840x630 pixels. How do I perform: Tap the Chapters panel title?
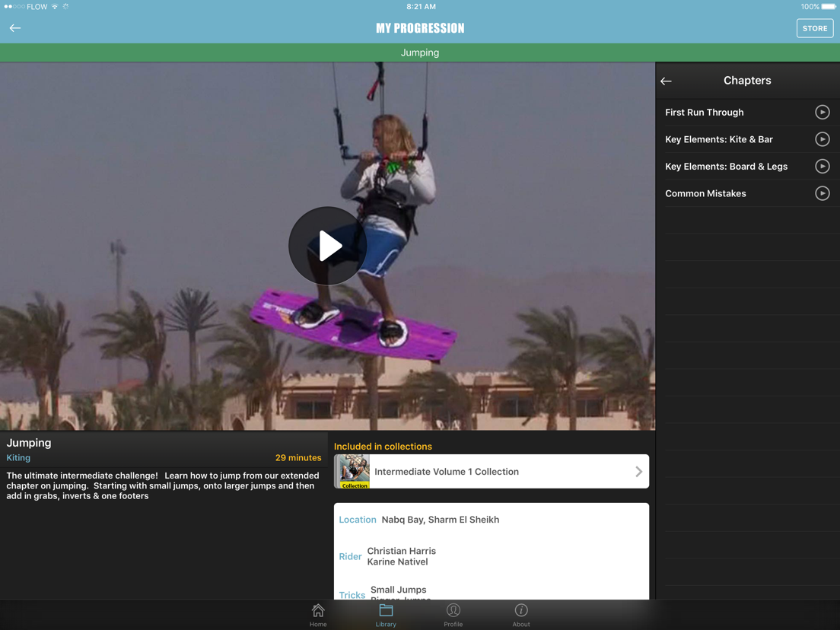(746, 81)
